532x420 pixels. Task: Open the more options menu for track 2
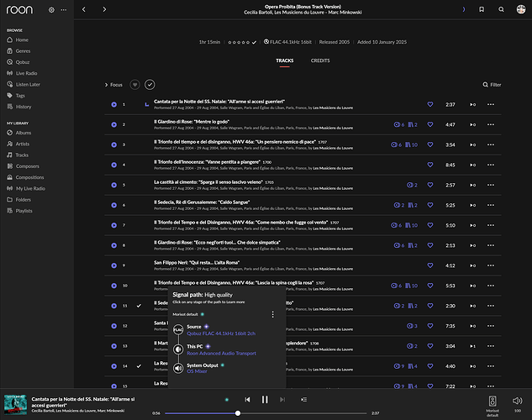click(491, 124)
